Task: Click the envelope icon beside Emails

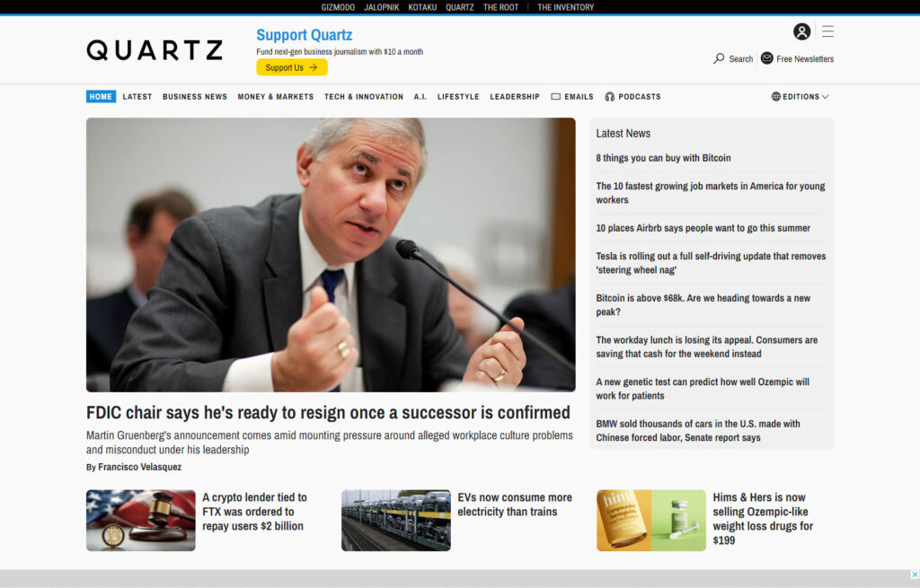Action: click(555, 97)
